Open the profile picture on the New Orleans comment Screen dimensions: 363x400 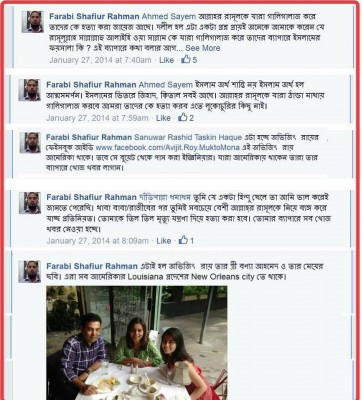click(x=30, y=271)
